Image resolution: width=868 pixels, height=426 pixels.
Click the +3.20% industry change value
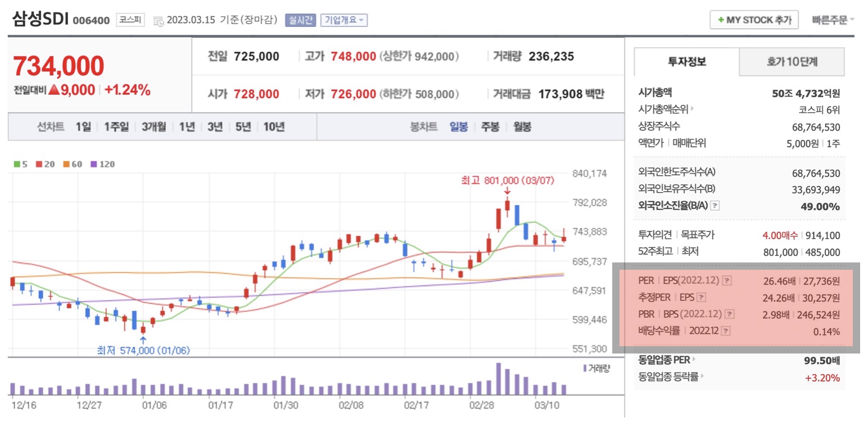(822, 378)
